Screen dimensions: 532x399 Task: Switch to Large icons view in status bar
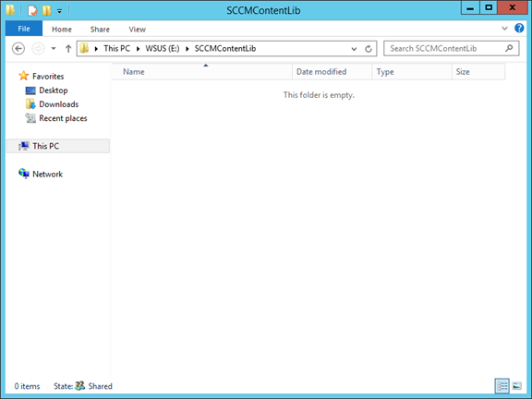coord(517,386)
